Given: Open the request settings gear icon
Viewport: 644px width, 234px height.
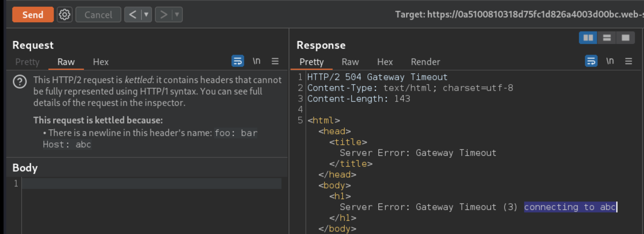Looking at the screenshot, I should click(x=65, y=15).
